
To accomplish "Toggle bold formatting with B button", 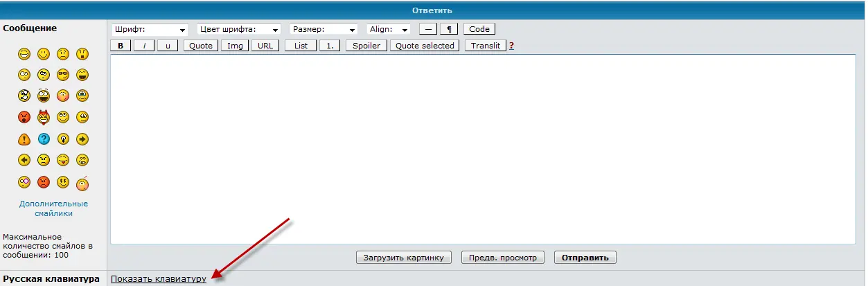I will click(x=121, y=46).
